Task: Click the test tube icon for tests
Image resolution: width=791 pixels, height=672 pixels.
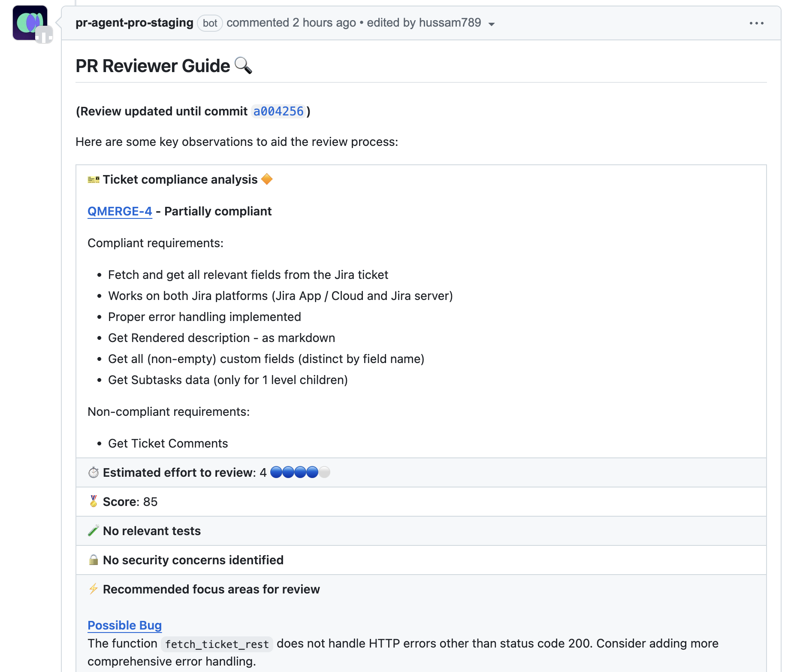Action: coord(94,531)
